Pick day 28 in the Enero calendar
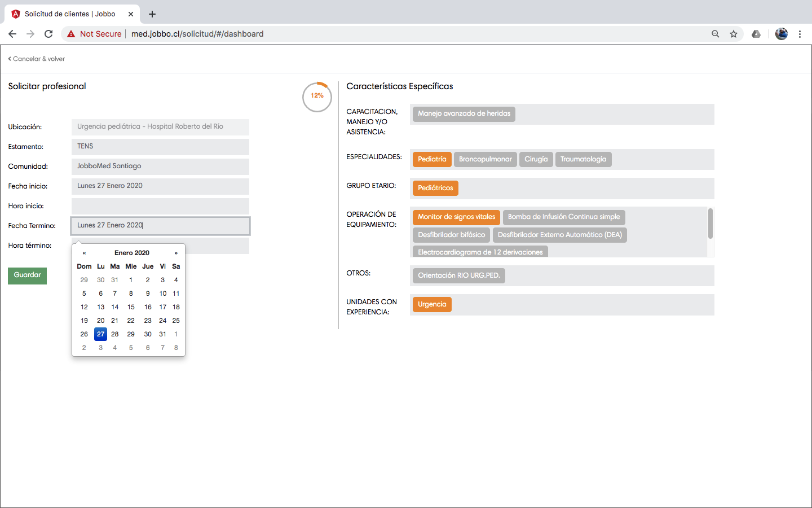Screen dimensions: 812x508 pyautogui.click(x=115, y=334)
